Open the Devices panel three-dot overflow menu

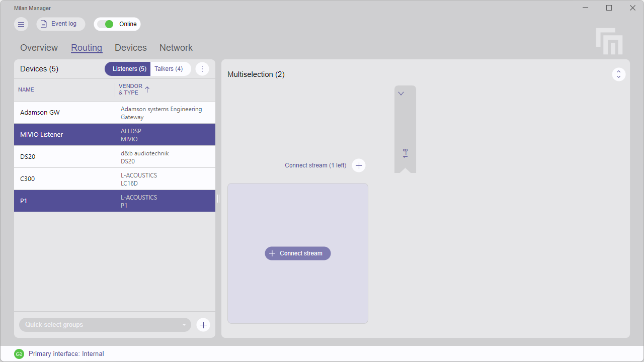(202, 69)
